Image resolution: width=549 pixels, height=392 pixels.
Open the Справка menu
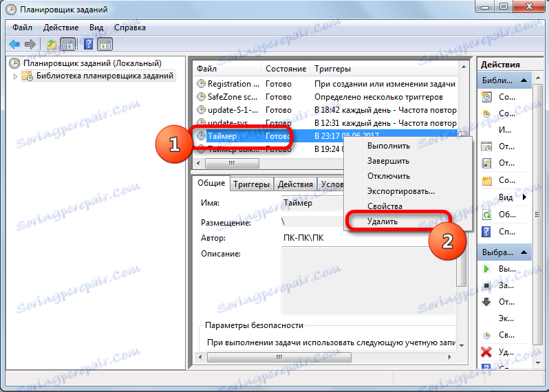coord(130,28)
